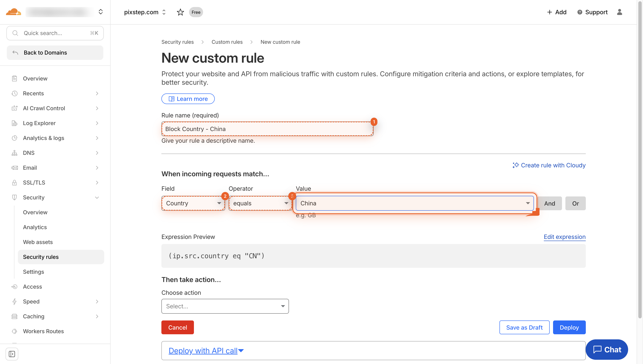The width and height of the screenshot is (643, 364).
Task: Select Analytics under Security
Action: click(35, 227)
